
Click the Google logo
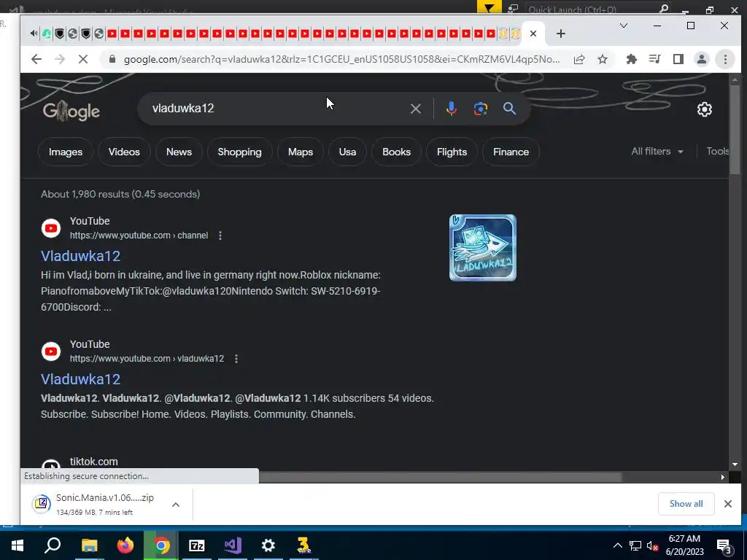(71, 111)
